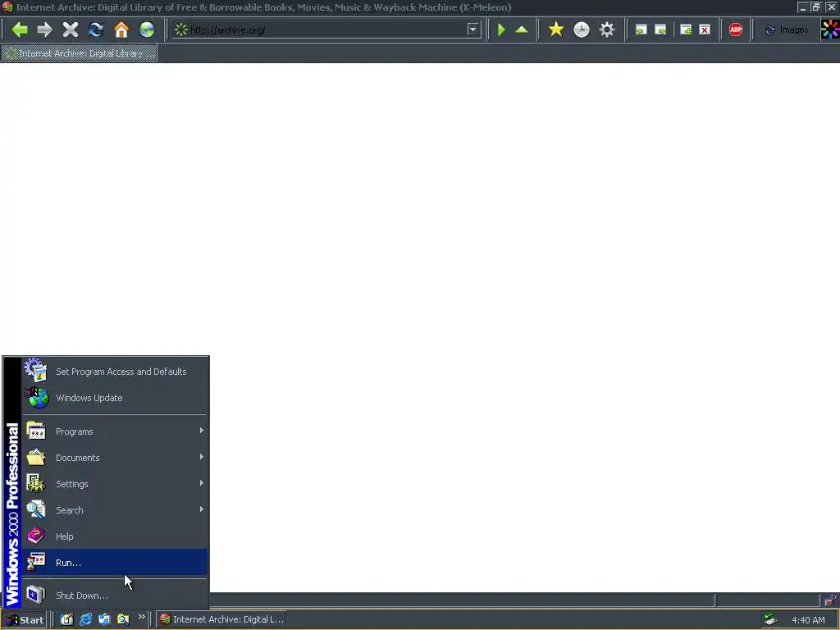This screenshot has width=840, height=630.
Task: Open a new tab with plus icon
Action: [686, 30]
